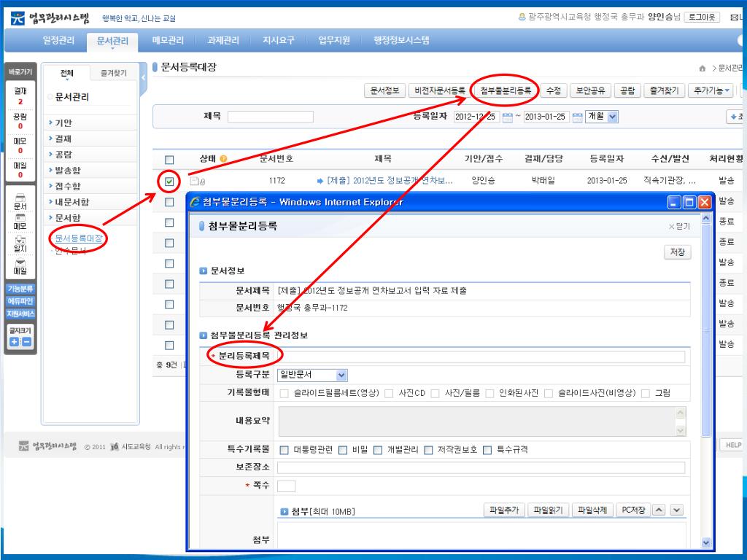747x560 pixels.
Task: Click the 문서정보 button
Action: point(385,90)
